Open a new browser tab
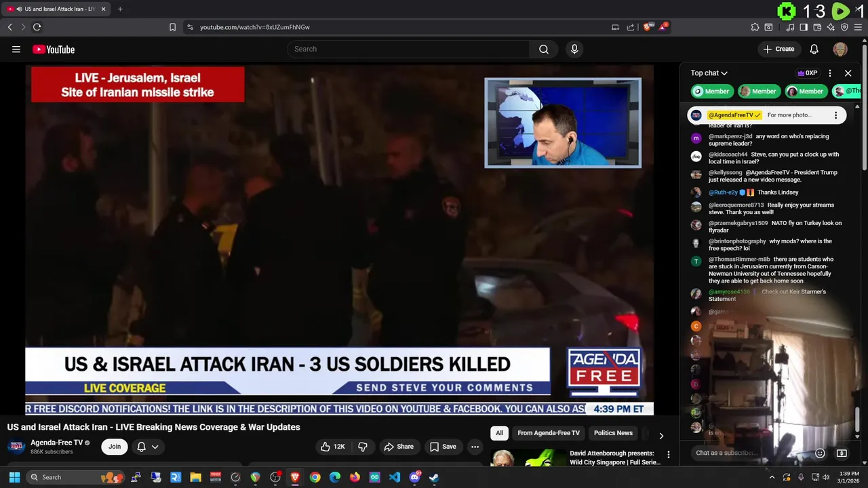 click(x=120, y=9)
